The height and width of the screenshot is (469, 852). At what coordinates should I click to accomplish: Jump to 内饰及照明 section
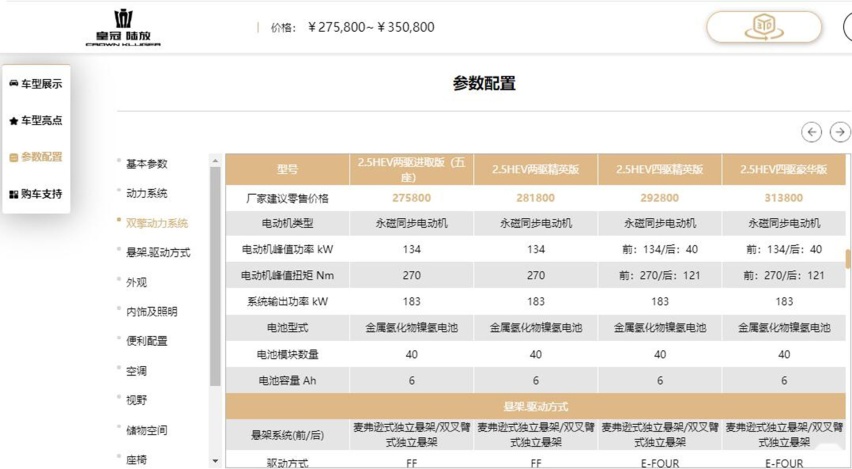(152, 311)
